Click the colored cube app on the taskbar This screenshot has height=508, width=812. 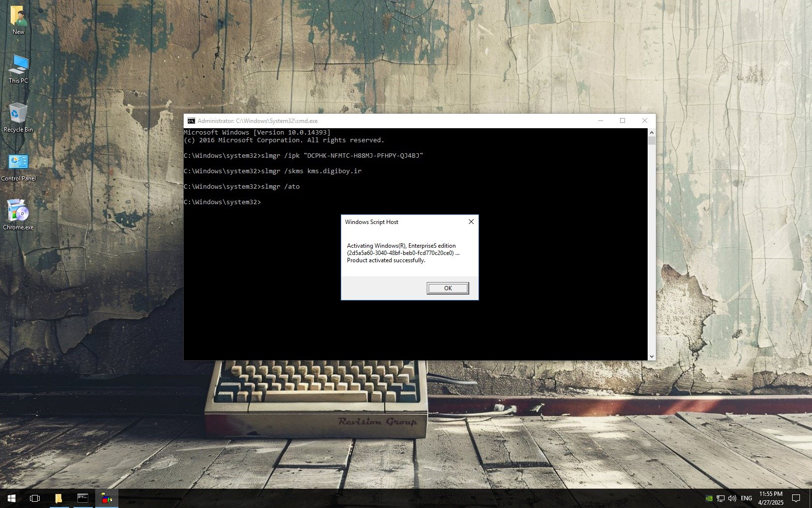tap(107, 498)
